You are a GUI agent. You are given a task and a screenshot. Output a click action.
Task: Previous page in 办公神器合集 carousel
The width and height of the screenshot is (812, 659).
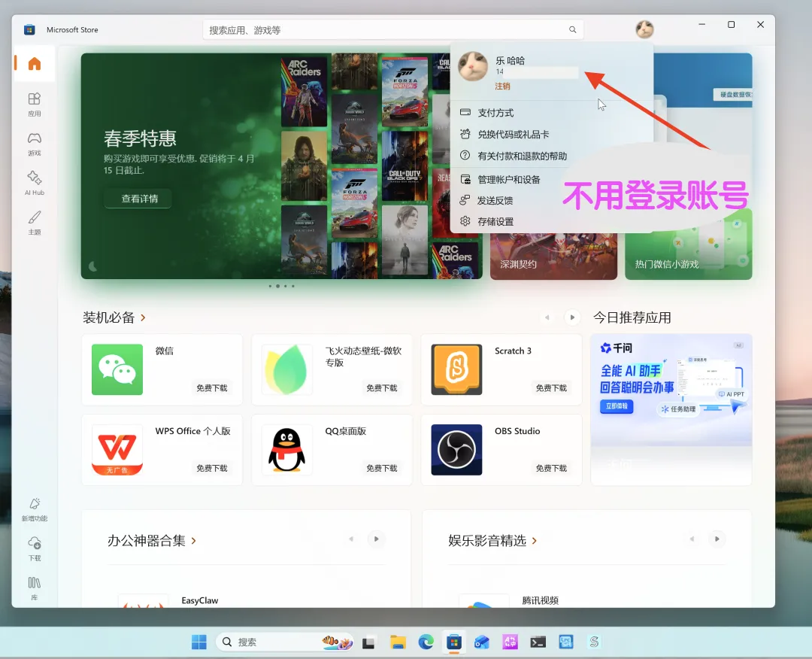pyautogui.click(x=351, y=539)
